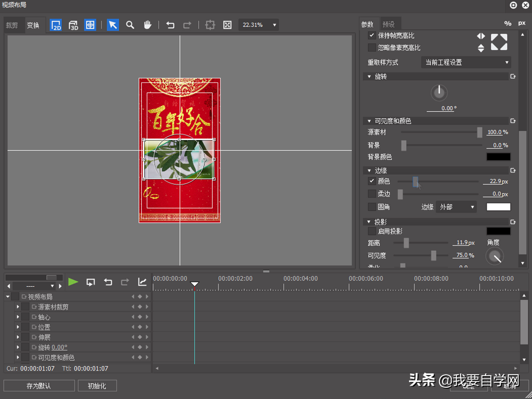Uncheck the 颜色 edge checkbox
The height and width of the screenshot is (399, 532).
(x=372, y=181)
